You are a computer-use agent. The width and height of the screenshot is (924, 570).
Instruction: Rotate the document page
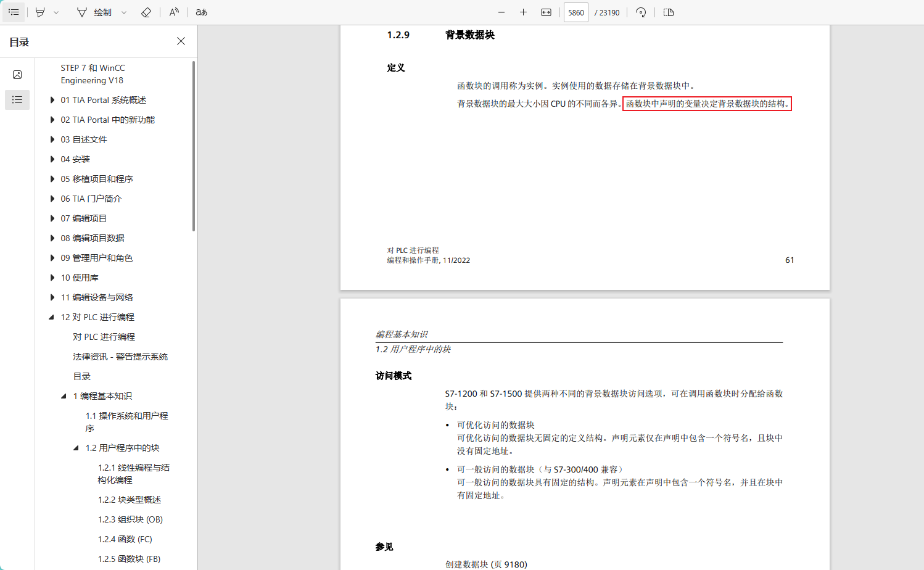641,12
